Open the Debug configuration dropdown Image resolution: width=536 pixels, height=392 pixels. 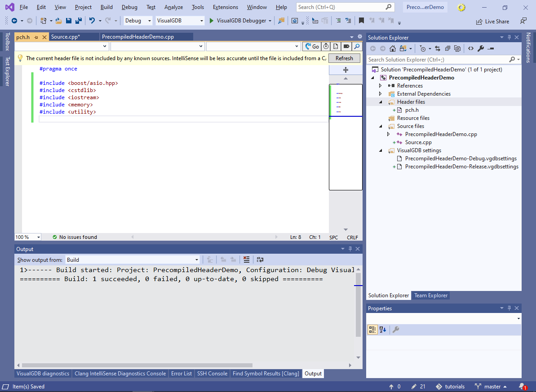pos(138,21)
